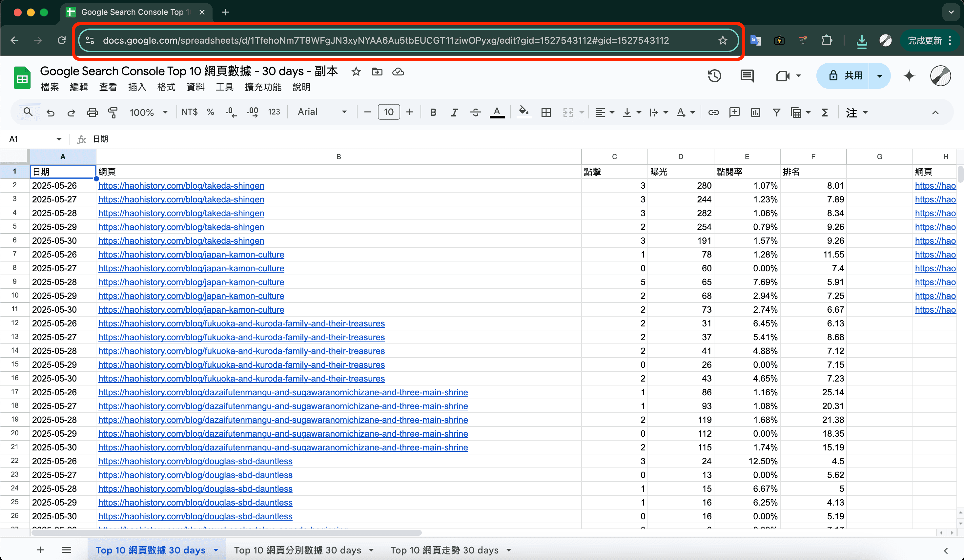The width and height of the screenshot is (964, 560).
Task: Open the functions Σ icon
Action: coord(825,112)
